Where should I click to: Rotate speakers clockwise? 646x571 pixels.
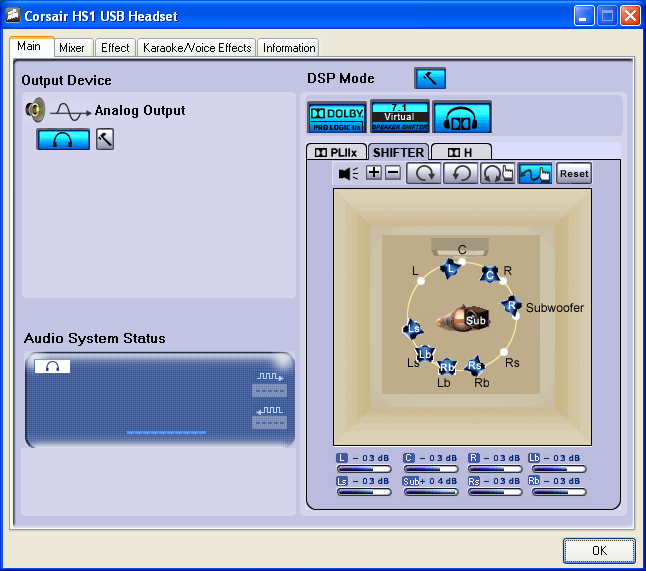pyautogui.click(x=423, y=173)
